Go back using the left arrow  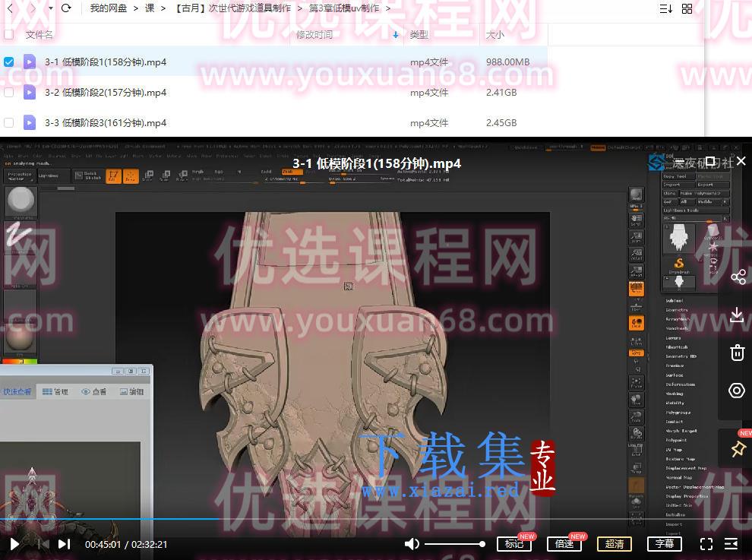[11, 8]
